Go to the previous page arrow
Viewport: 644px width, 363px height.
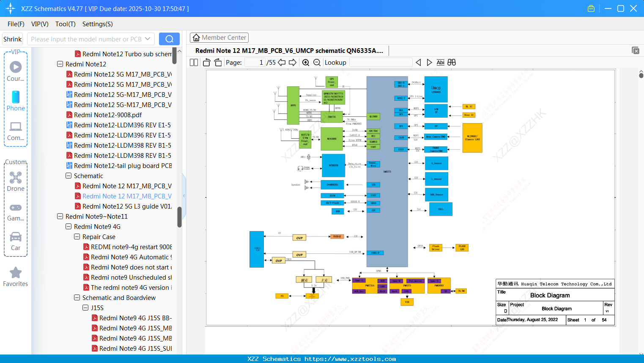click(282, 62)
